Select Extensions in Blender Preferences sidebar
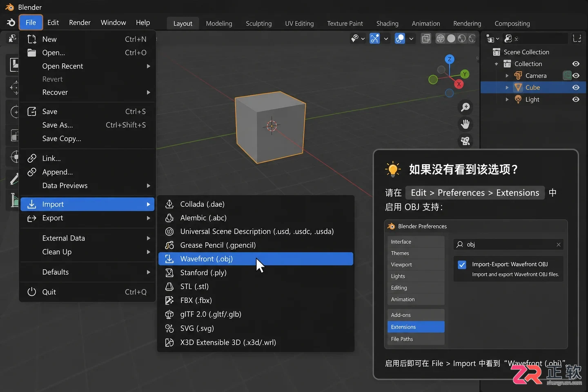This screenshot has height=392, width=588. click(416, 327)
